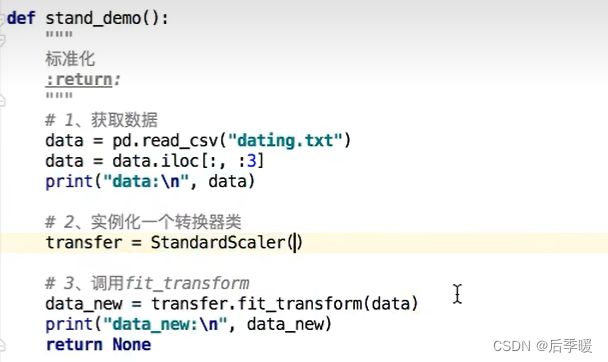Click the comment '# 1、获取数据'
This screenshot has width=608, height=362.
[102, 120]
